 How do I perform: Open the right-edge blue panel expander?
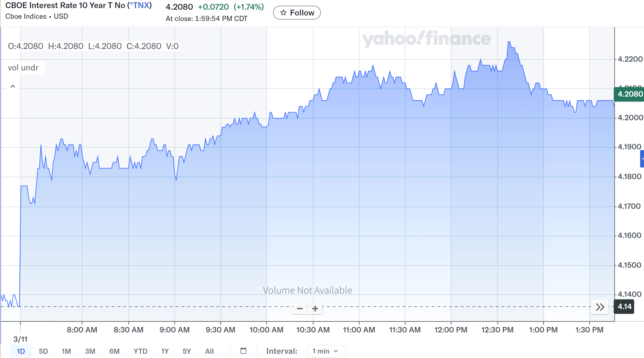pos(642,159)
